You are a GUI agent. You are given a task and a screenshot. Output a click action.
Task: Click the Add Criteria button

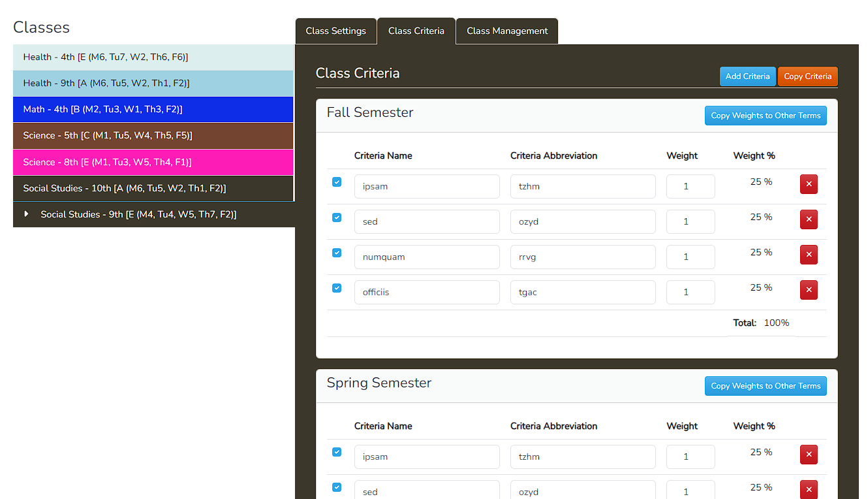point(747,76)
